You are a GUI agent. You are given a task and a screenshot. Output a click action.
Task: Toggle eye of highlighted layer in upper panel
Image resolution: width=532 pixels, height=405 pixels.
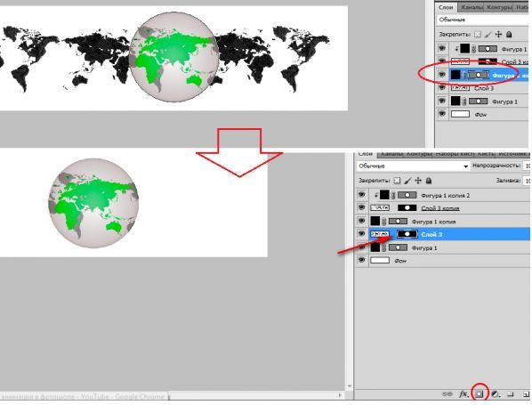tap(442, 75)
